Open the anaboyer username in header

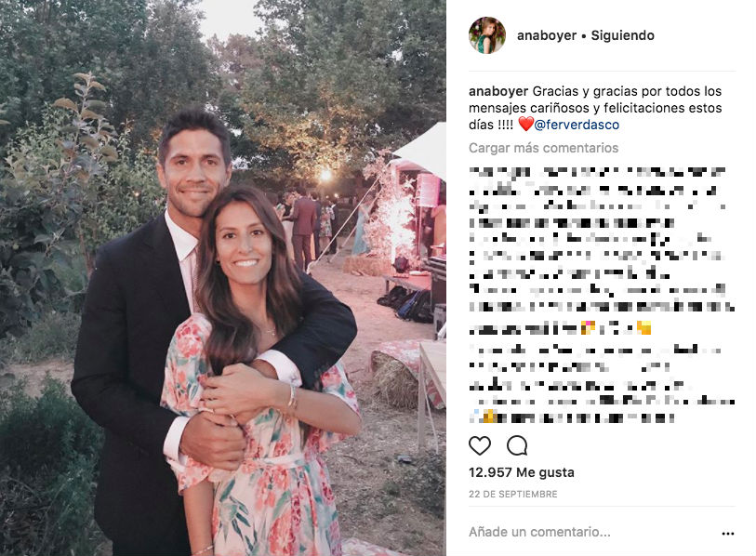[546, 35]
